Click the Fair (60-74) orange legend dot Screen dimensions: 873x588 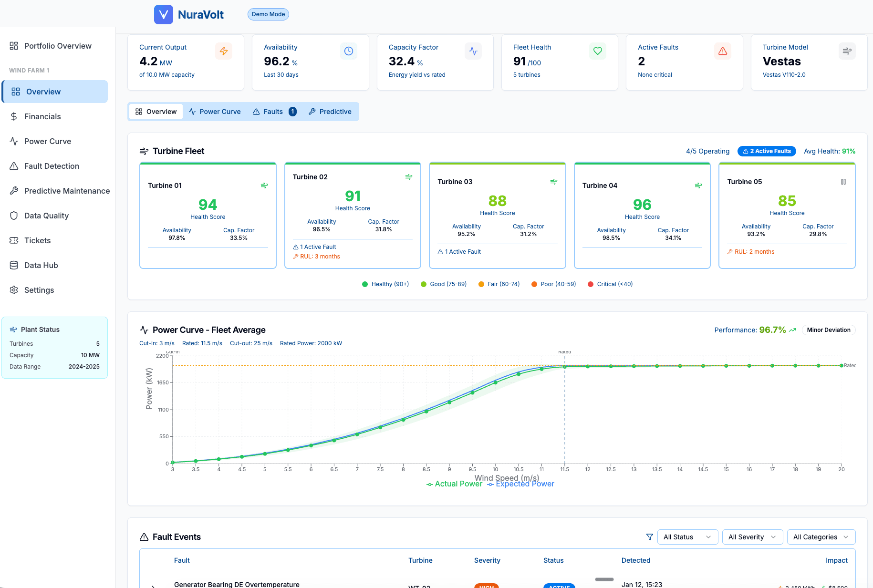tap(481, 284)
